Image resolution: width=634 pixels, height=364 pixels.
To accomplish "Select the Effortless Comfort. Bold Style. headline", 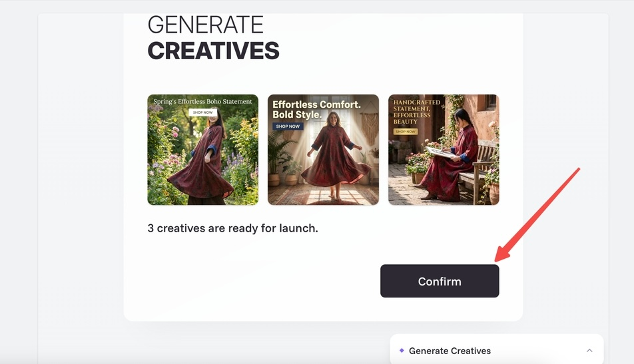I will point(316,110).
